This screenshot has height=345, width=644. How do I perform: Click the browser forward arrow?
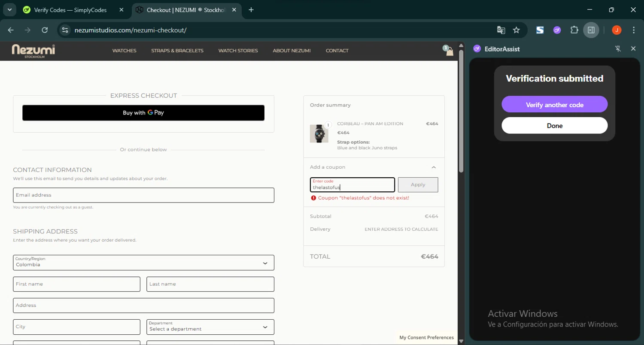click(x=27, y=30)
